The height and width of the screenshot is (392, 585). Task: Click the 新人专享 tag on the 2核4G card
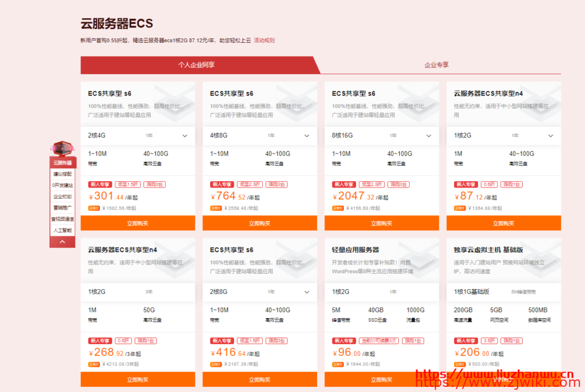point(100,185)
